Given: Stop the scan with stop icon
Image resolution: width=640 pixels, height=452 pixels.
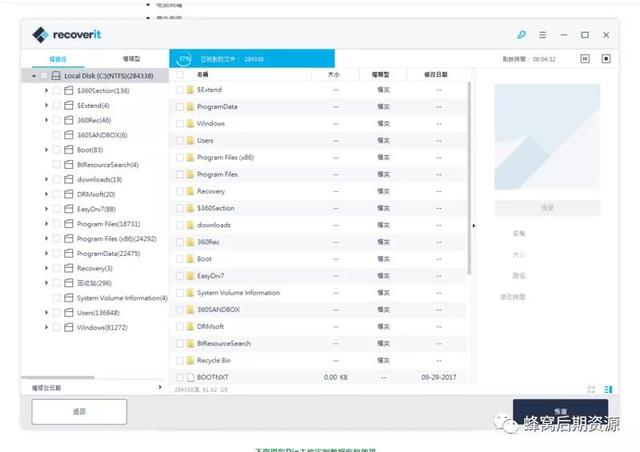Looking at the screenshot, I should 606,59.
